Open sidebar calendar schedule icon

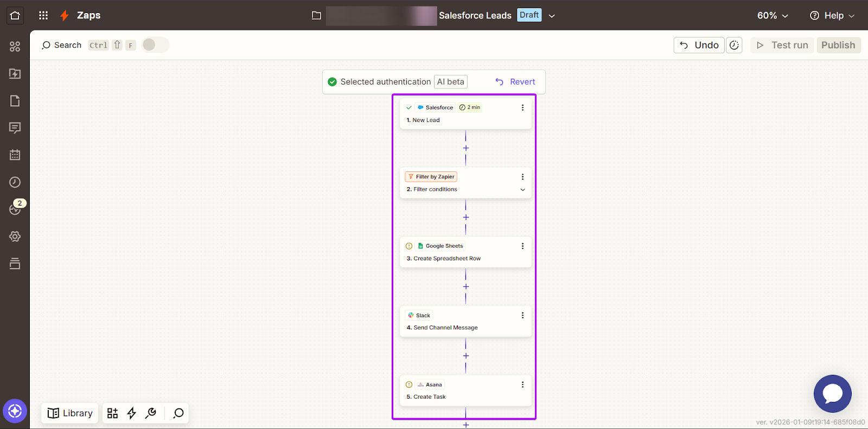pos(15,155)
